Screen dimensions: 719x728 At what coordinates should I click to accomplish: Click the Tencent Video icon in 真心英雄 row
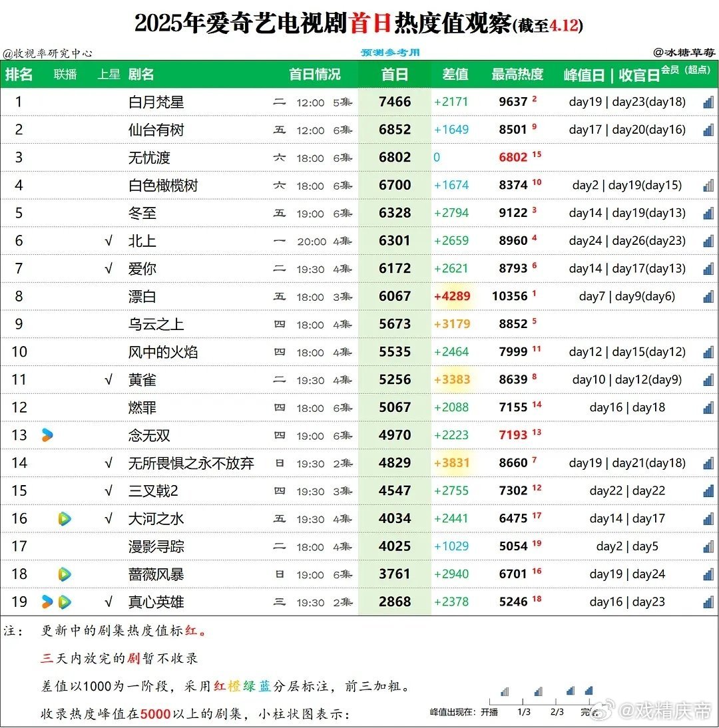point(65,602)
